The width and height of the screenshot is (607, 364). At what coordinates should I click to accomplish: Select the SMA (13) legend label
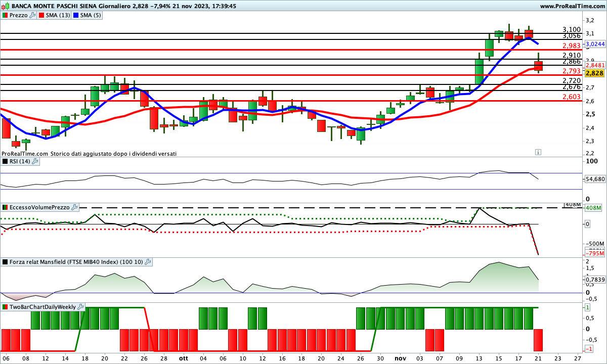pos(58,15)
